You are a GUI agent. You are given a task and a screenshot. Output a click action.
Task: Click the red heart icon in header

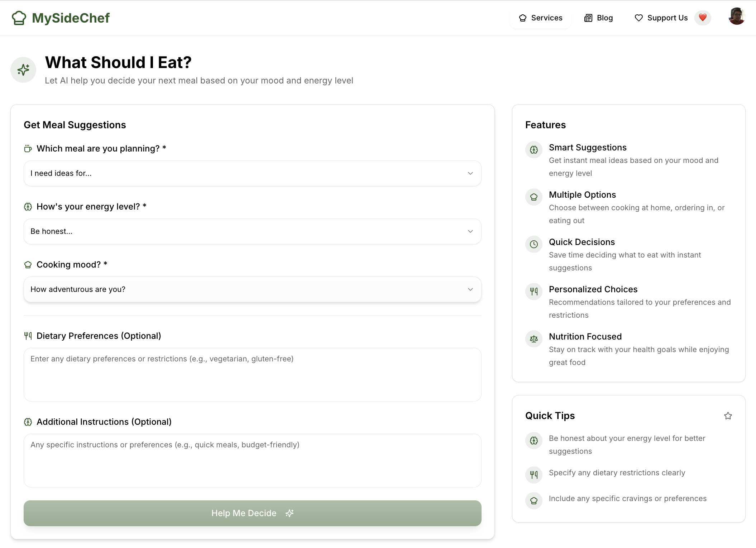[703, 18]
